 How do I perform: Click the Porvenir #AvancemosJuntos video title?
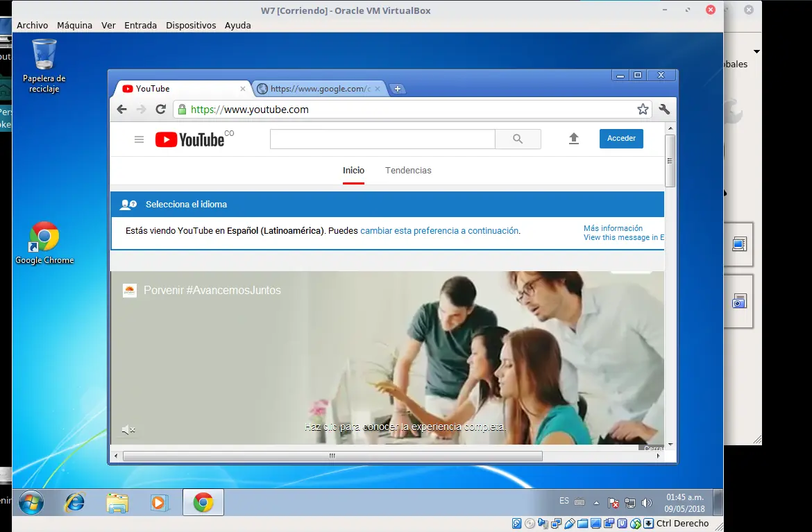coord(212,291)
